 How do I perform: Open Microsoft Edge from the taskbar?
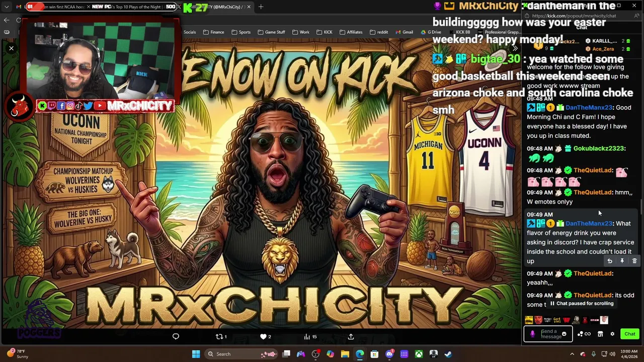360,354
